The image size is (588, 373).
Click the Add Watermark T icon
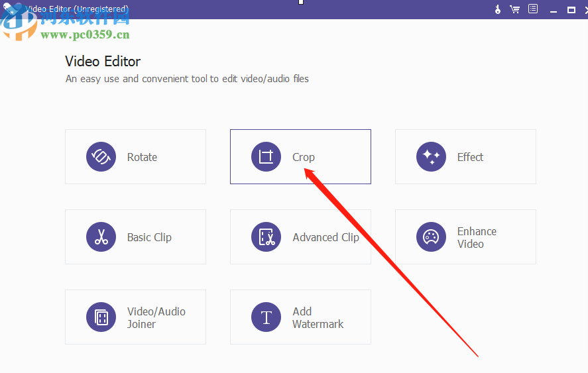[266, 317]
